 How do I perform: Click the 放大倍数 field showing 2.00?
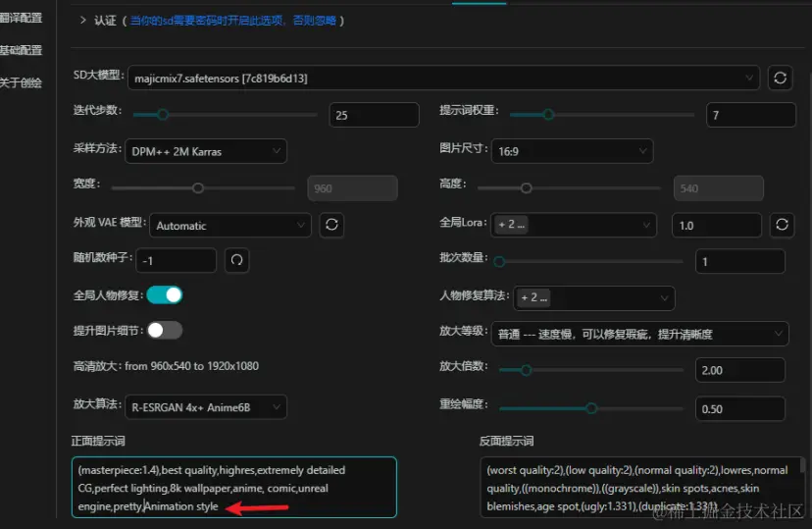[x=740, y=370]
